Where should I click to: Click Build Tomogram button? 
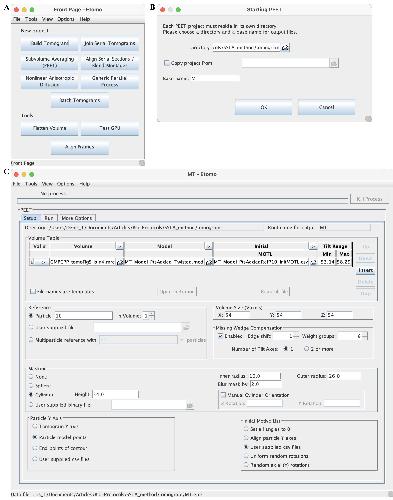[50, 43]
